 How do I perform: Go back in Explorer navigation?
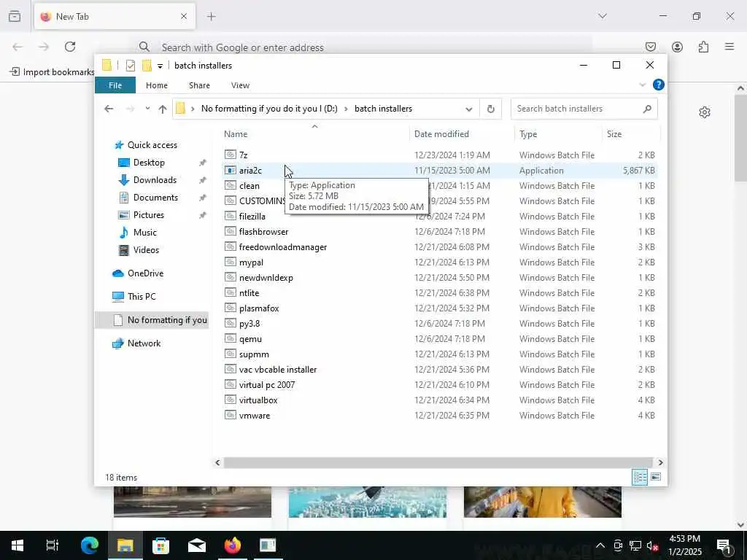coord(109,109)
